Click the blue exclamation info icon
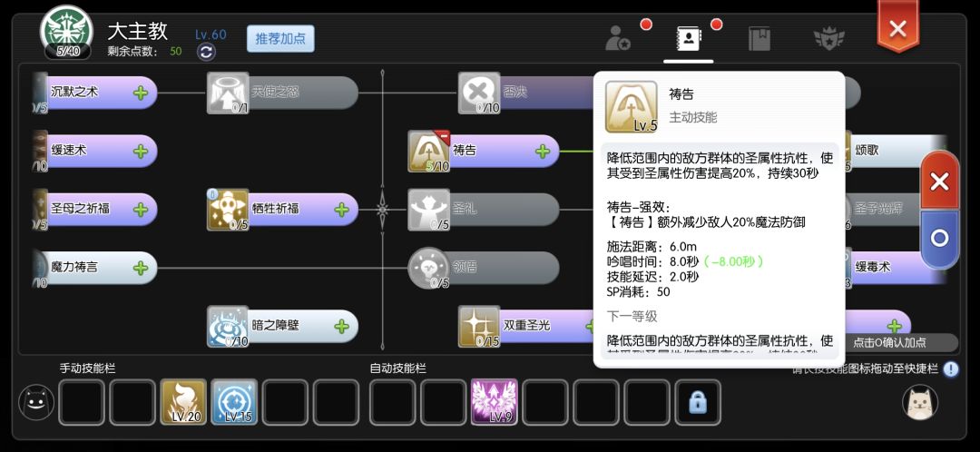This screenshot has height=452, width=980. coord(951,369)
